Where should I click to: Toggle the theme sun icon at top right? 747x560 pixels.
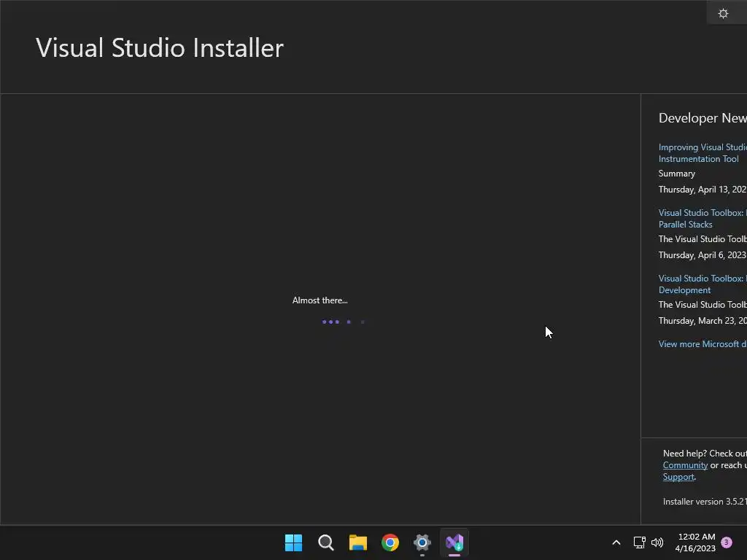[723, 13]
